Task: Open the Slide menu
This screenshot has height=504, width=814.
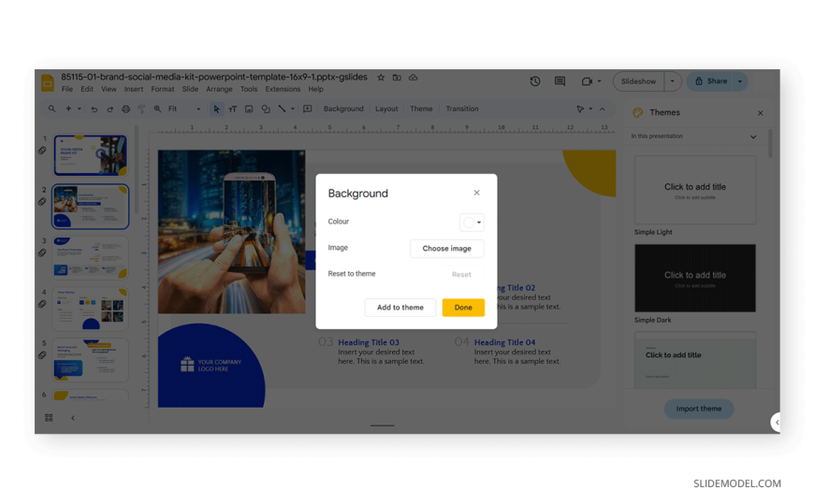Action: pos(190,89)
